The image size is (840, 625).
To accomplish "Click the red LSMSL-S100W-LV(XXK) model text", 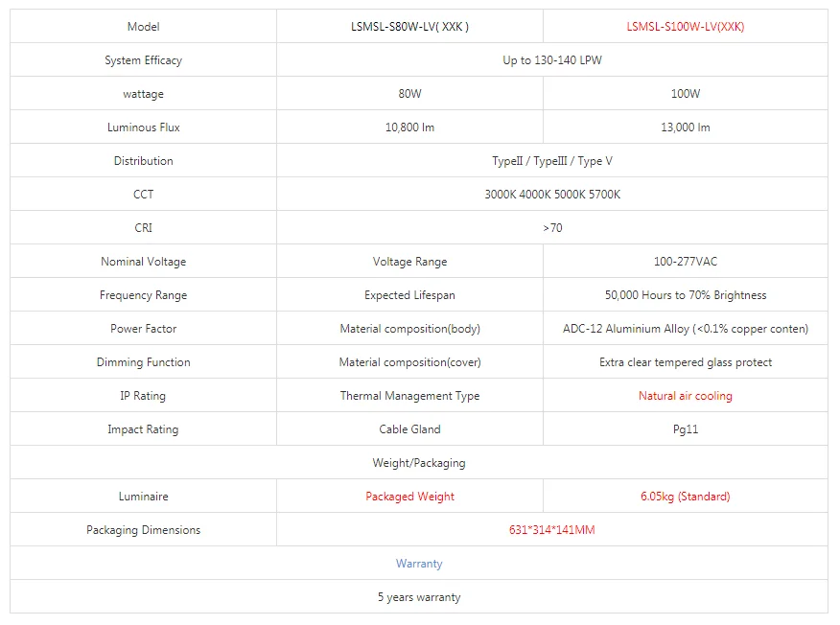I will pyautogui.click(x=685, y=27).
